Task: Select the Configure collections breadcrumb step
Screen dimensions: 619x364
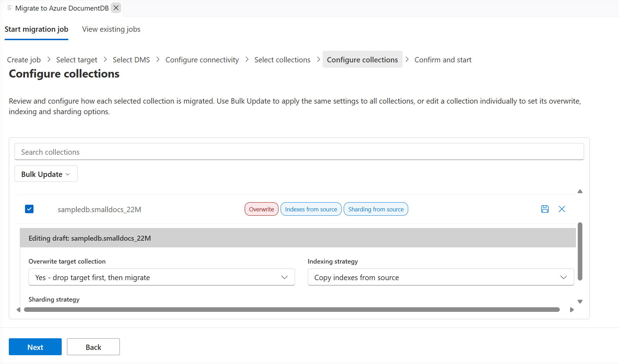Action: click(362, 60)
